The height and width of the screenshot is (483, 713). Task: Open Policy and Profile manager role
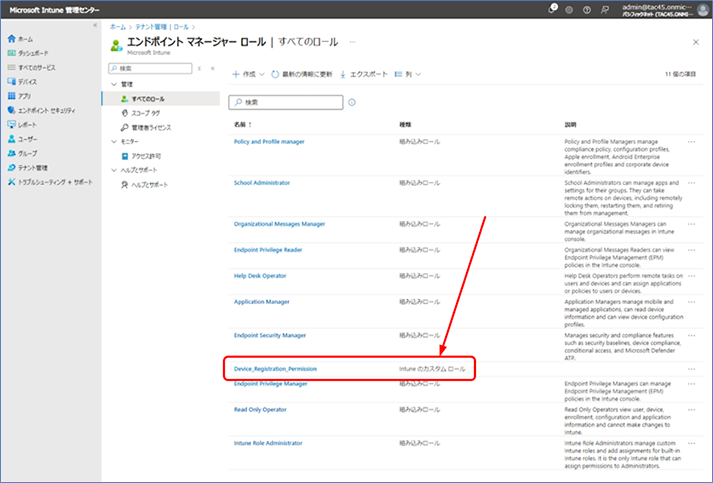coord(269,142)
